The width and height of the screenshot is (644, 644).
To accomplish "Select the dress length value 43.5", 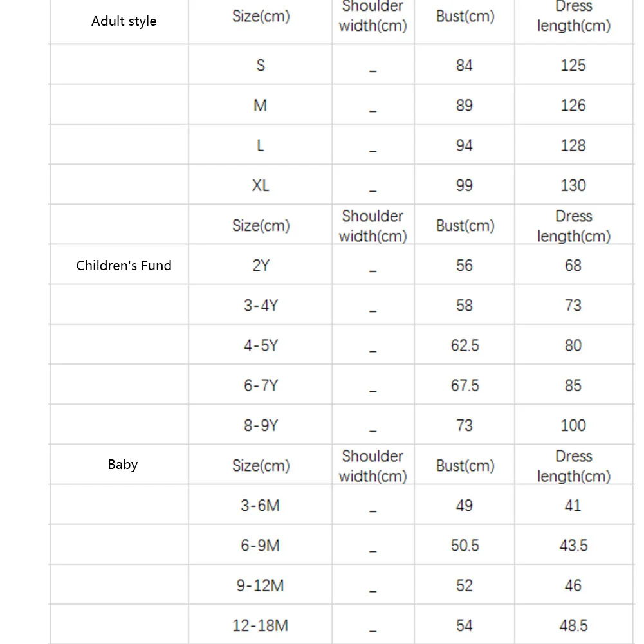I will (x=573, y=546).
